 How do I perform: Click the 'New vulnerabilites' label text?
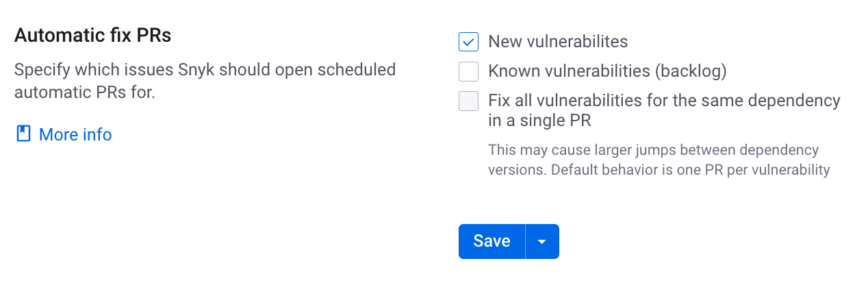[558, 42]
